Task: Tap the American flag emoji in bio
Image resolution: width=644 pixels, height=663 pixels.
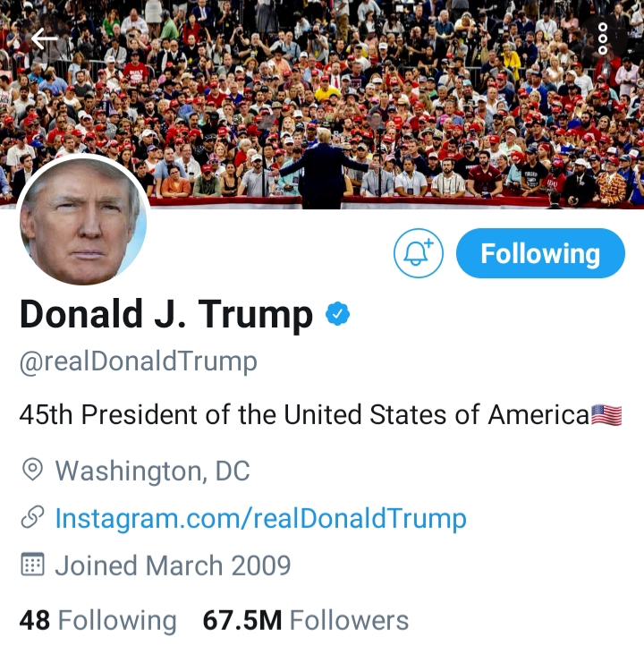Action: coord(606,415)
